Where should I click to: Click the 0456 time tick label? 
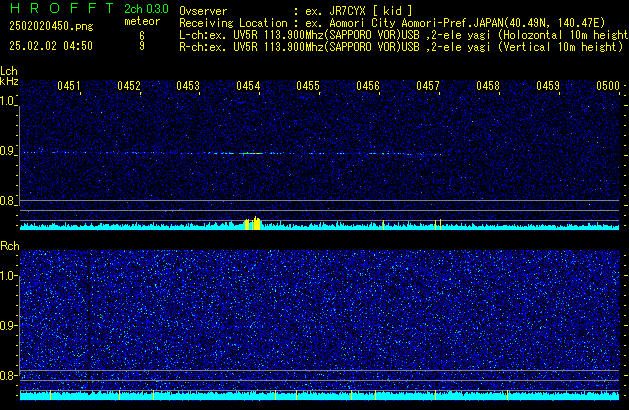pyautogui.click(x=368, y=86)
